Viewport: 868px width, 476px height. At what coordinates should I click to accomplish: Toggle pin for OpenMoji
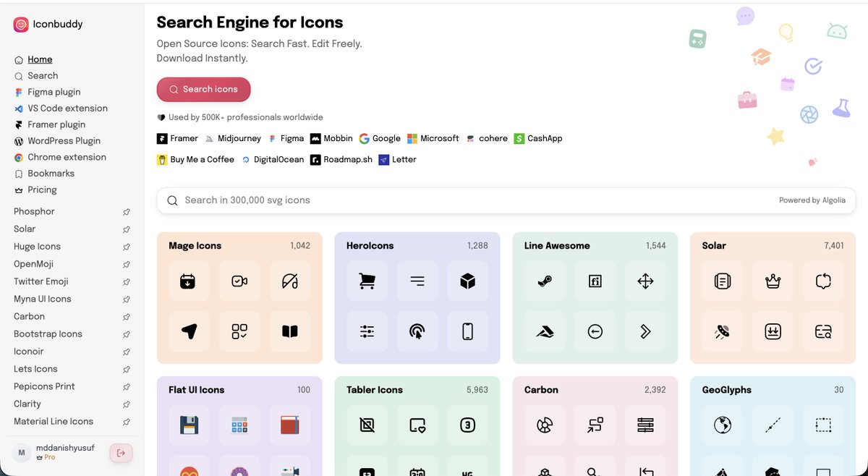[x=127, y=264]
